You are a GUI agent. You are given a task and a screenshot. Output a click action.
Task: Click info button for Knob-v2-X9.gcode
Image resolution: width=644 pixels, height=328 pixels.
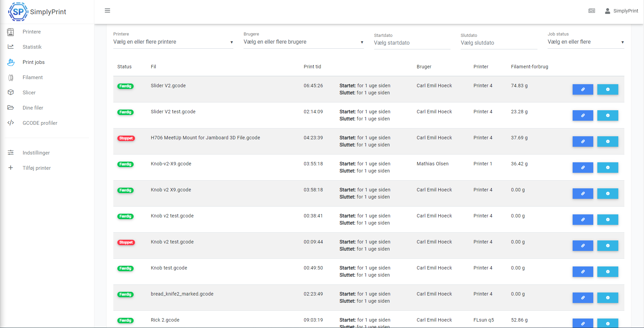[607, 168]
